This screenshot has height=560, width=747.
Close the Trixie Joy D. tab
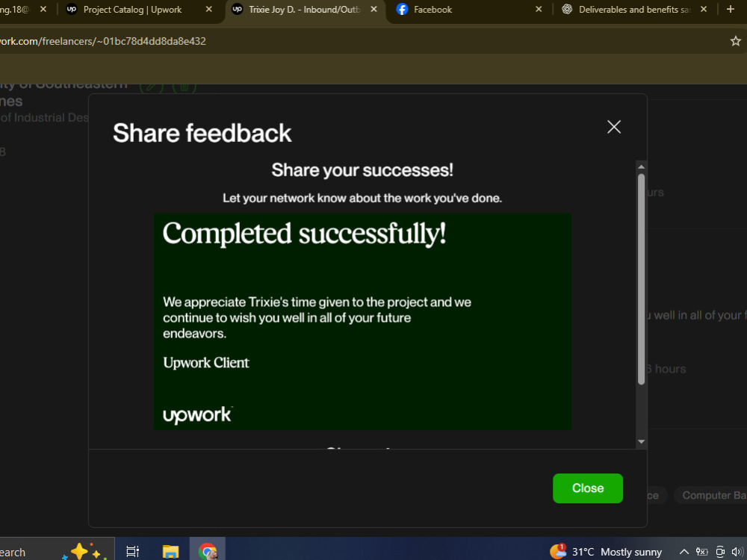click(x=373, y=10)
